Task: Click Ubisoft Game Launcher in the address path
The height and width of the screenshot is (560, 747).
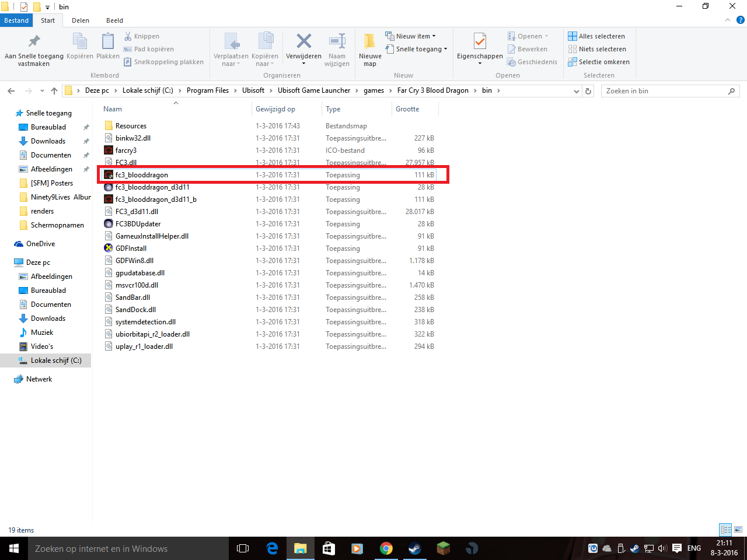Action: [x=314, y=90]
